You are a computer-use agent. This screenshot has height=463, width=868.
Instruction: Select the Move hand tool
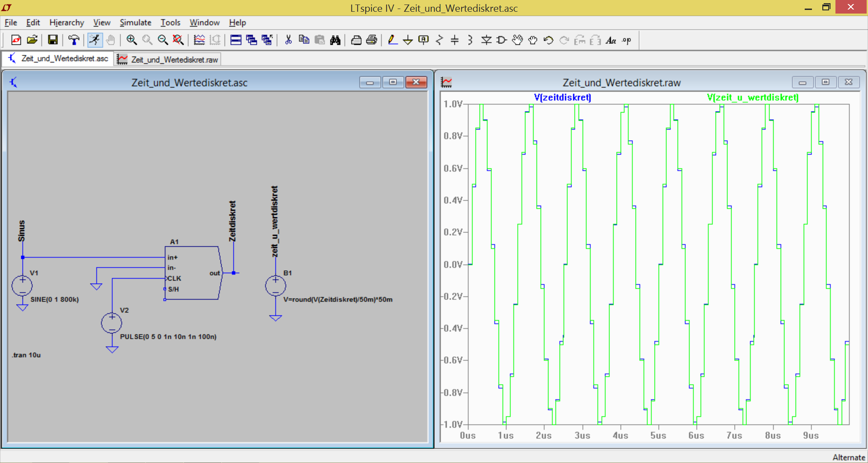point(518,40)
